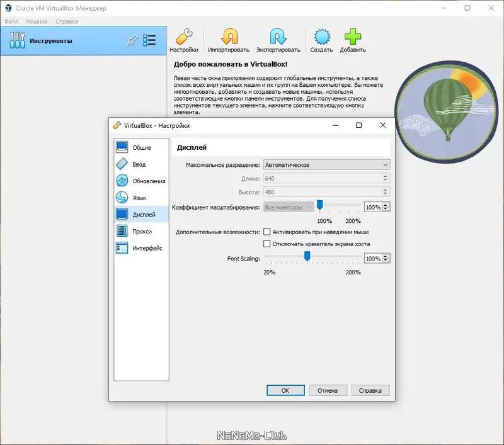This screenshot has height=445, width=504.
Task: Click the Дисплей page heading
Action: tap(192, 147)
